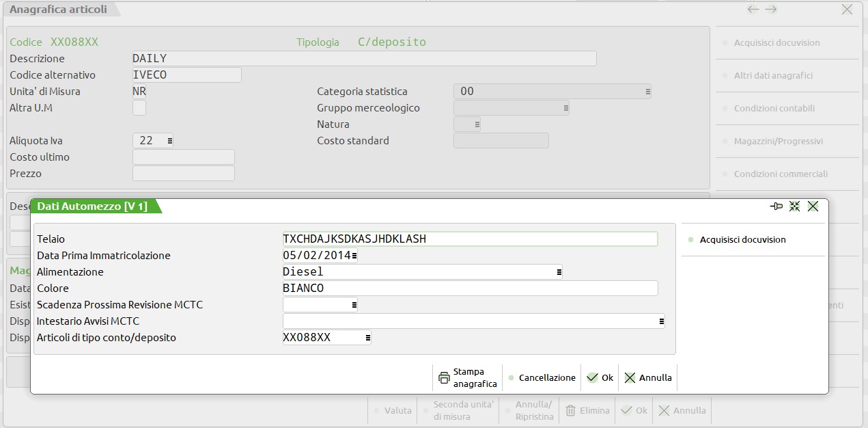Open the Alimentazione dropdown
868x428 pixels.
tap(559, 272)
